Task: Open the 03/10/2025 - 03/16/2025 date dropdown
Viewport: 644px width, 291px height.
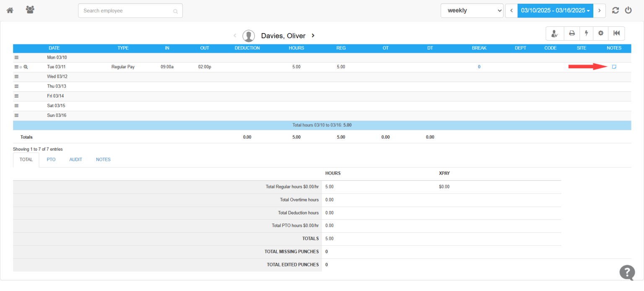Action: point(555,10)
